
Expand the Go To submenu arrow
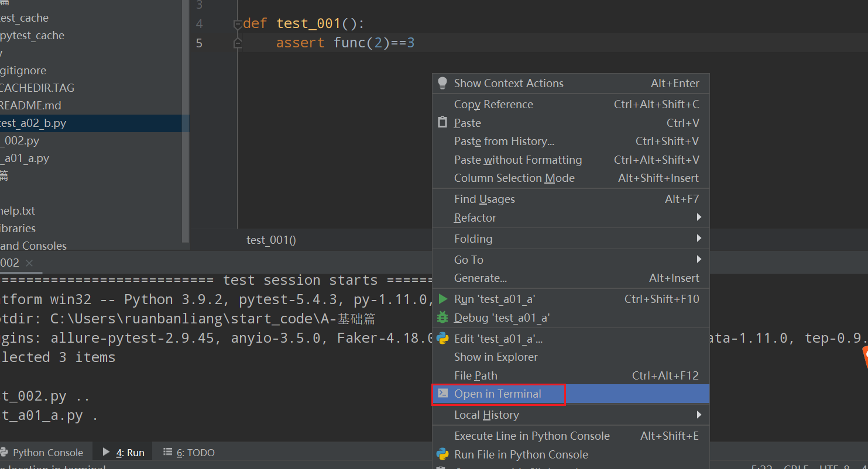[x=699, y=259]
